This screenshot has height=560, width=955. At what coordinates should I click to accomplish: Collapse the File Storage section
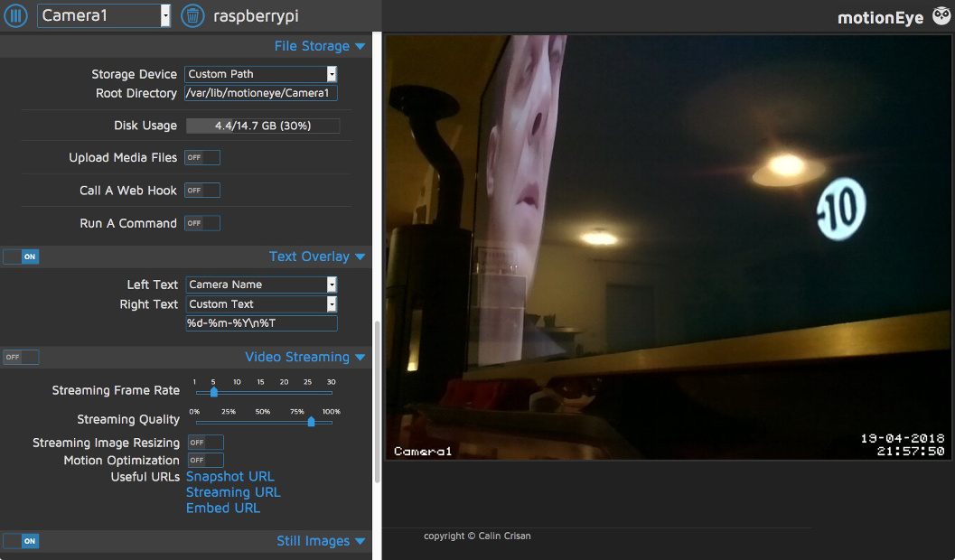(x=360, y=45)
